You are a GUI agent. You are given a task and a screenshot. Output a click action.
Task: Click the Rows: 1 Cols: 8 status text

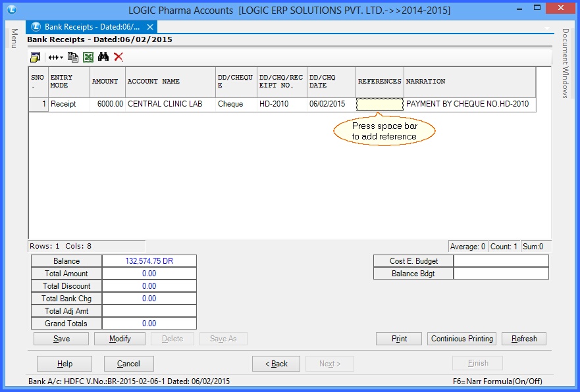click(x=61, y=246)
